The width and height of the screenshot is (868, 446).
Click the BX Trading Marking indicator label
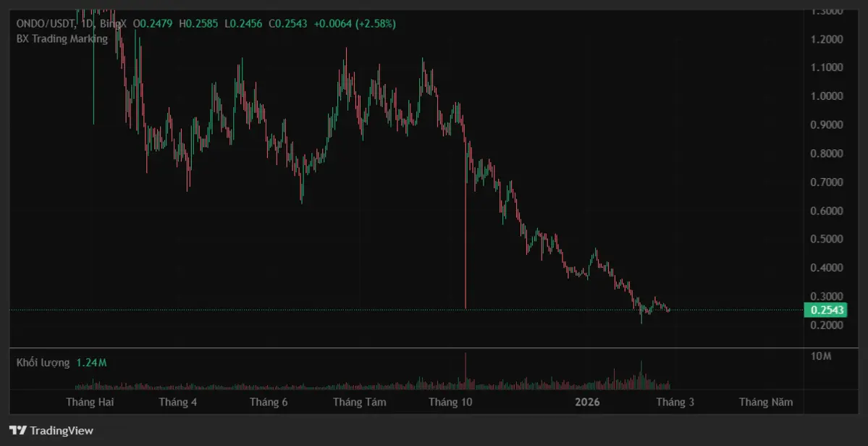coord(62,38)
